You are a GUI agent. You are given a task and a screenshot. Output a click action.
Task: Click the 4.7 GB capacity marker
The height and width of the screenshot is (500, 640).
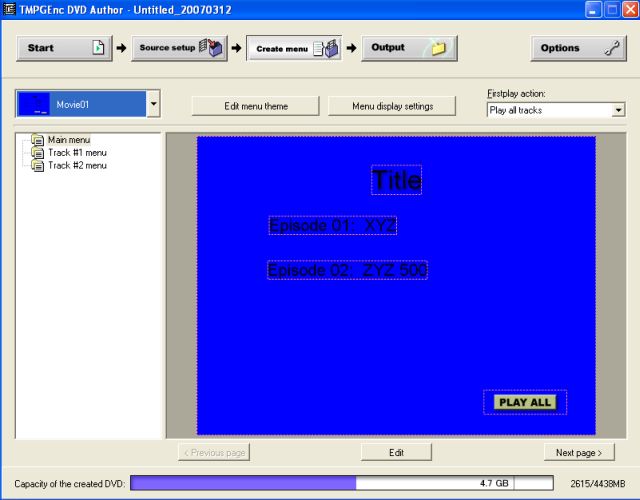[494, 483]
